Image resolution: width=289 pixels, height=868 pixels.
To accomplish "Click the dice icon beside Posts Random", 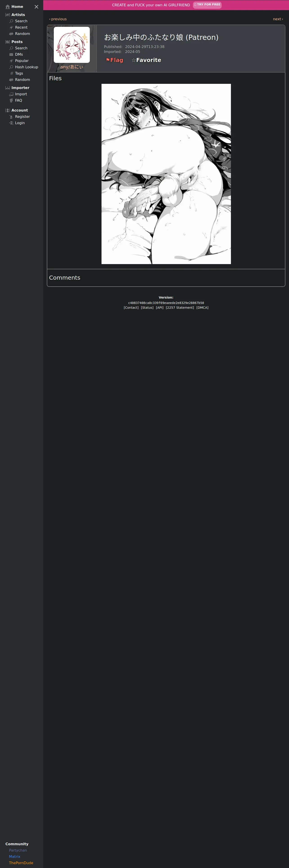I will click(x=11, y=80).
